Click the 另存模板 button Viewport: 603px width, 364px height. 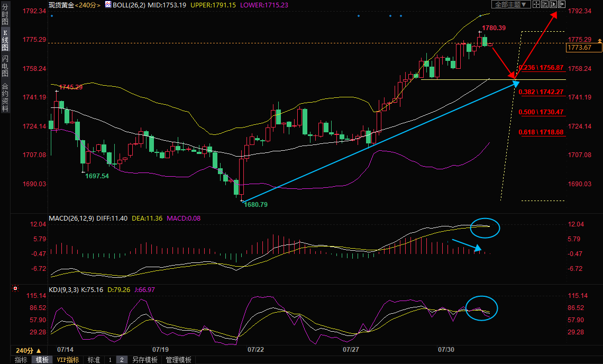144,360
